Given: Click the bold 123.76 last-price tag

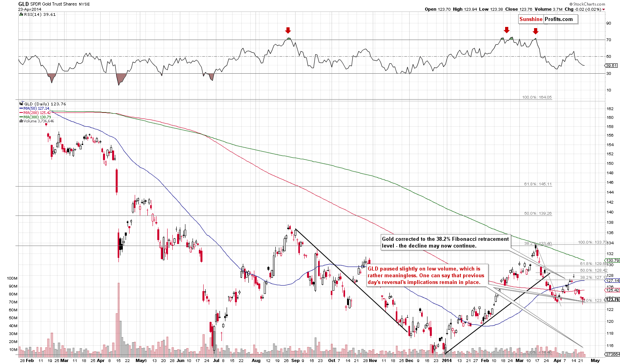Looking at the screenshot, I should point(613,299).
